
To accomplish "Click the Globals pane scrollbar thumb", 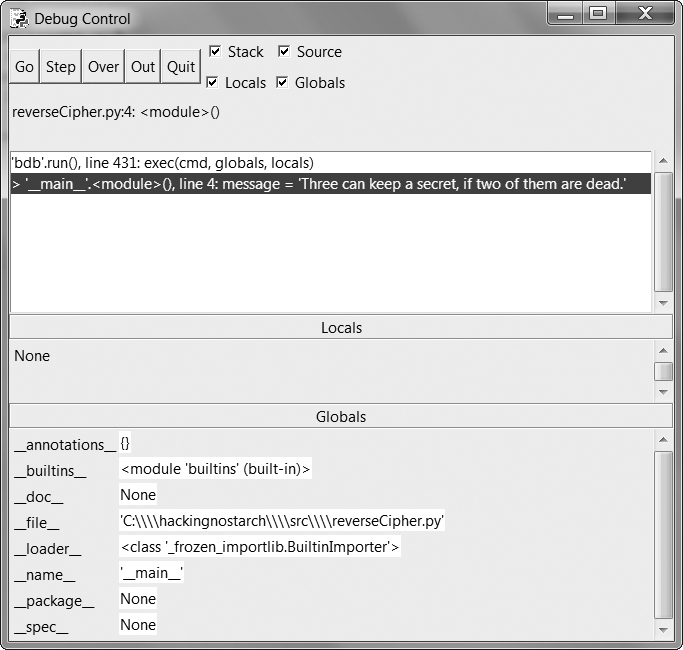I will coord(663,535).
